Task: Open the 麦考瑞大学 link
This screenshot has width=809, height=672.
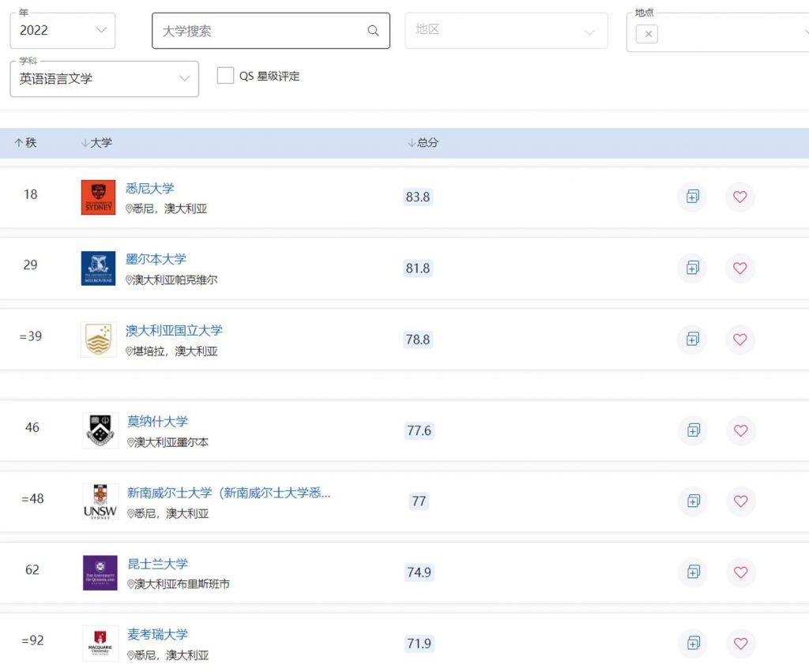Action: pyautogui.click(x=158, y=634)
